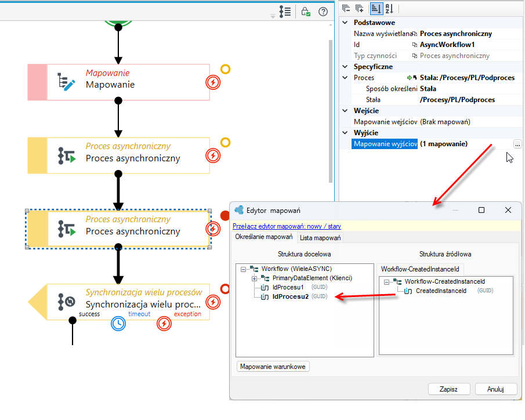Click the Mapowanie node's tree-pencil icon
The width and height of the screenshot is (525, 420).
coord(66,82)
